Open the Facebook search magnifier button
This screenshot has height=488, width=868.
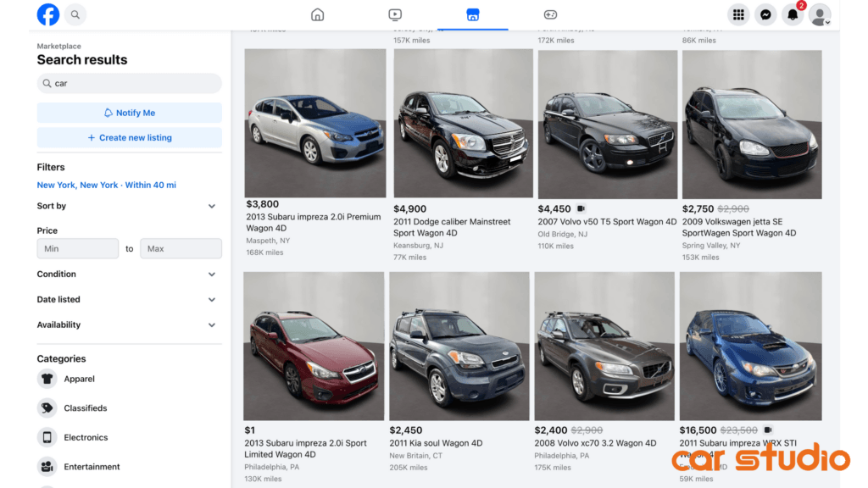[75, 15]
